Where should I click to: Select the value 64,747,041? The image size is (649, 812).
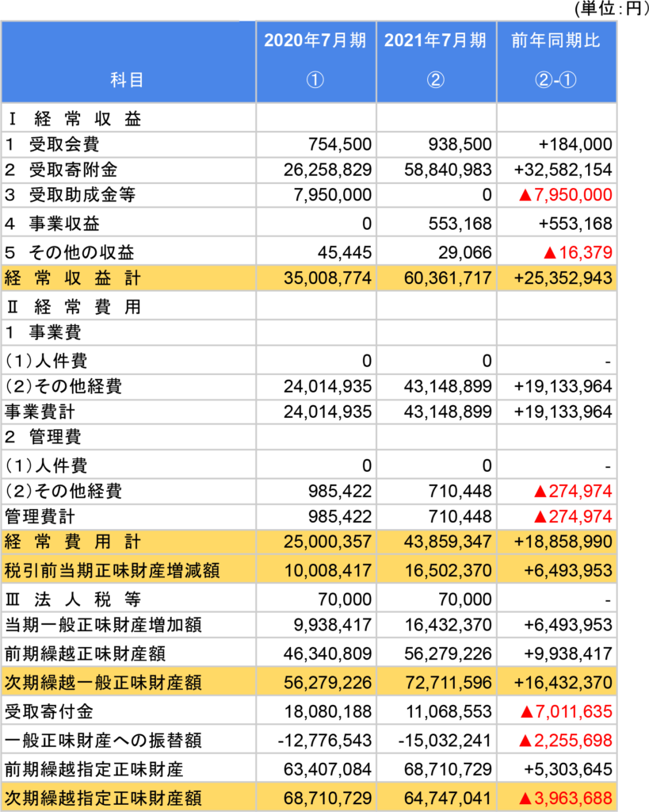(449, 798)
